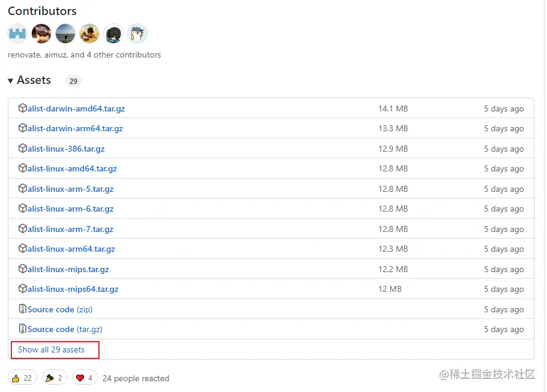Collapse the Assets section triangle

click(10, 81)
